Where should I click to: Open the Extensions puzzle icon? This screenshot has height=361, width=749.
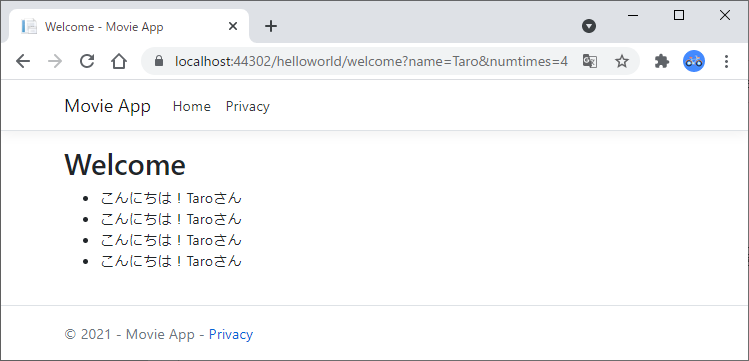coord(662,61)
